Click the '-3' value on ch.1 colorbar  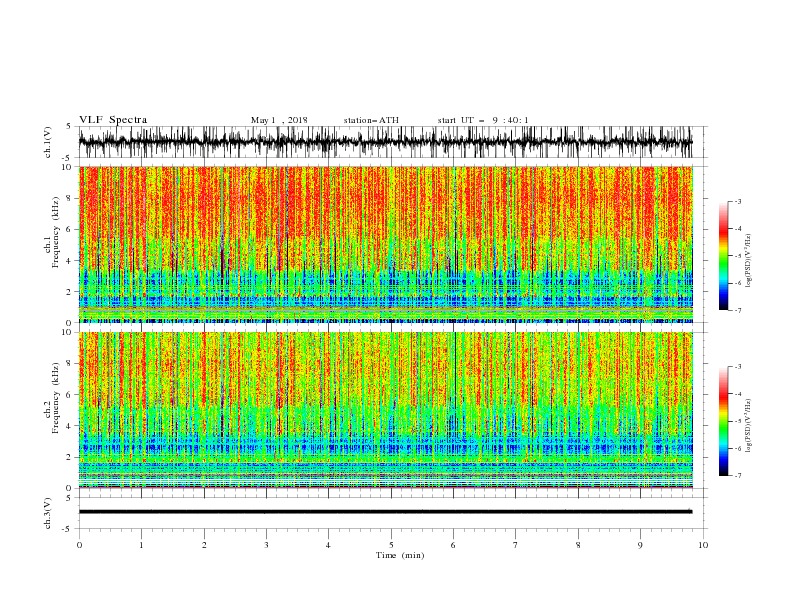click(x=737, y=201)
